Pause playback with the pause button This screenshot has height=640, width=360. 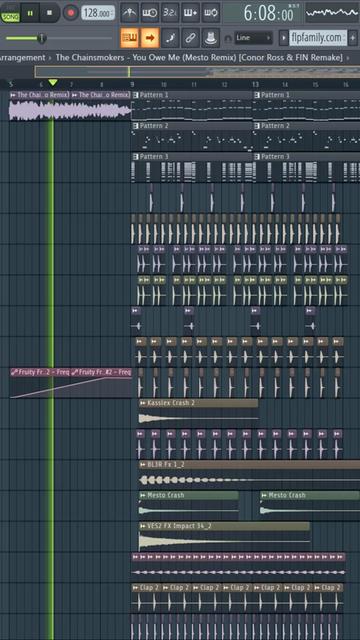[30, 13]
